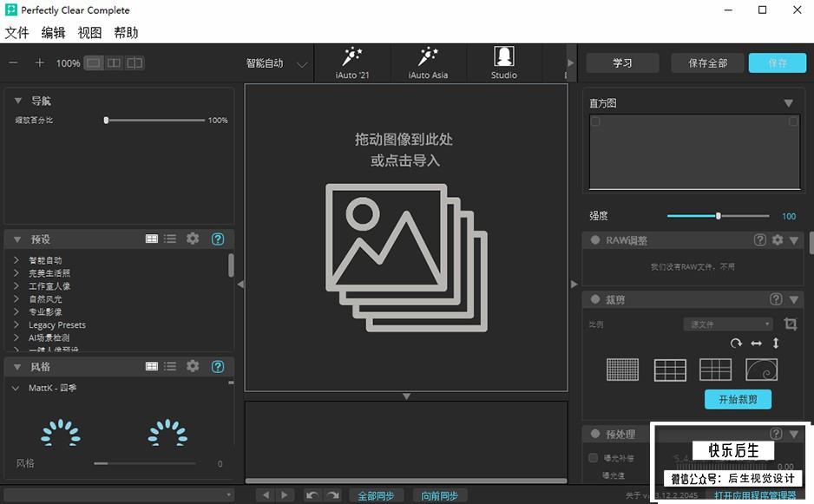Open the 风格 panel settings gear

[193, 366]
